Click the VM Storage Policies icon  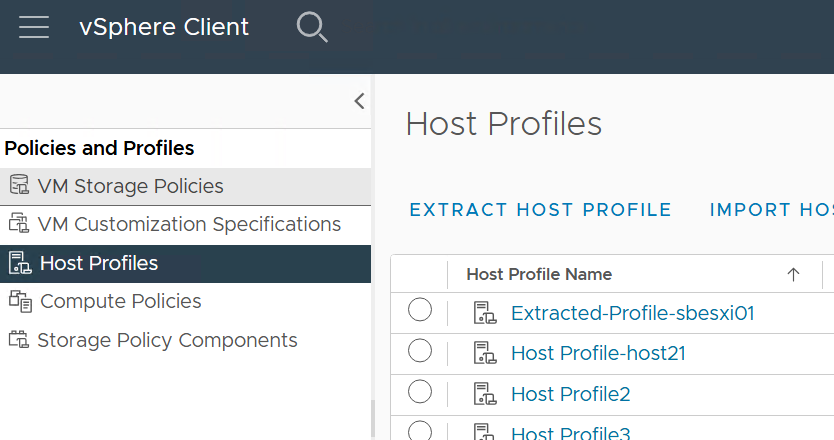(x=19, y=186)
